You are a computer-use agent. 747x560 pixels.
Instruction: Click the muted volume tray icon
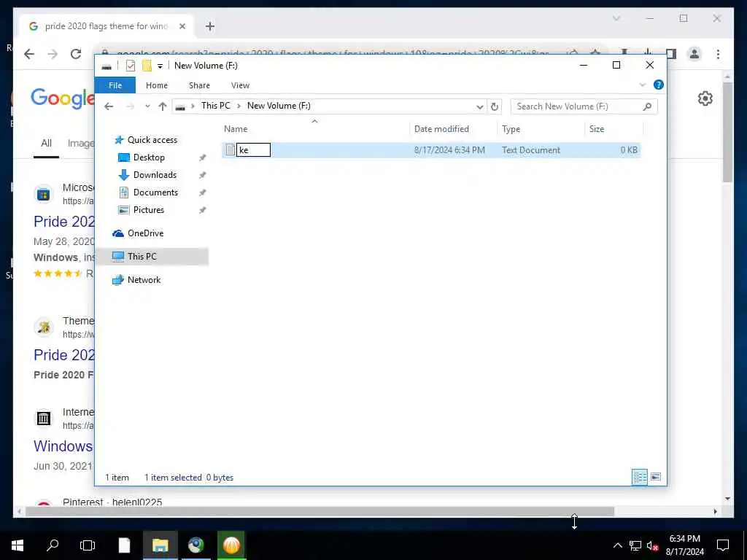652,545
